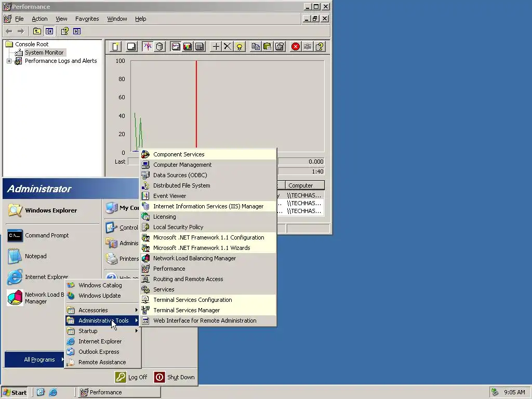Open the Window menu
The height and width of the screenshot is (399, 532).
(x=117, y=19)
